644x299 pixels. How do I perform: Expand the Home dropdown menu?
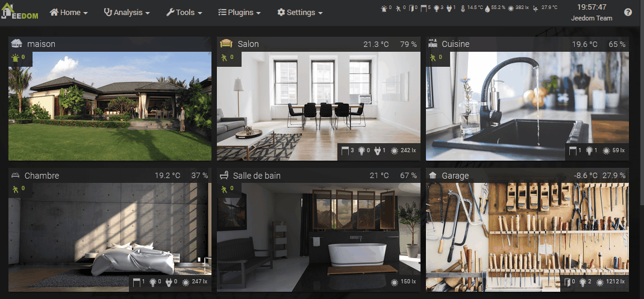[68, 13]
